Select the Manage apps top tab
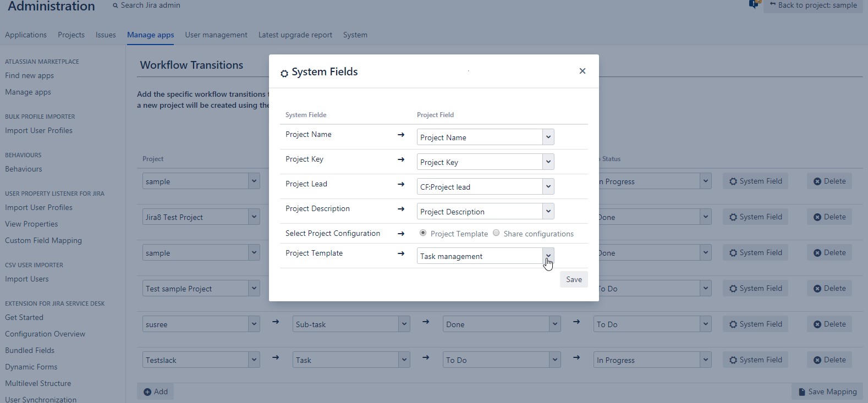 tap(151, 35)
